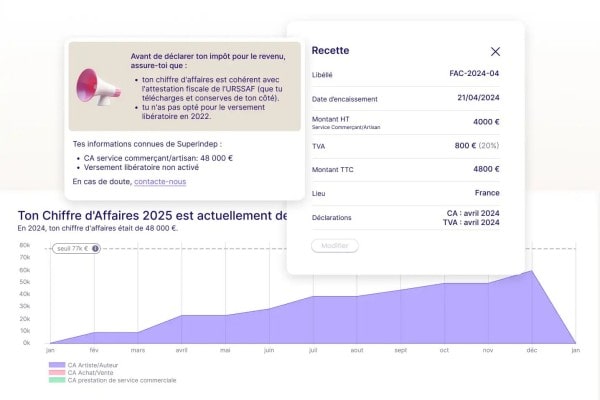Click the seuil 77k € threshold label
Screen dimensions: 600x400
pos(71,248)
